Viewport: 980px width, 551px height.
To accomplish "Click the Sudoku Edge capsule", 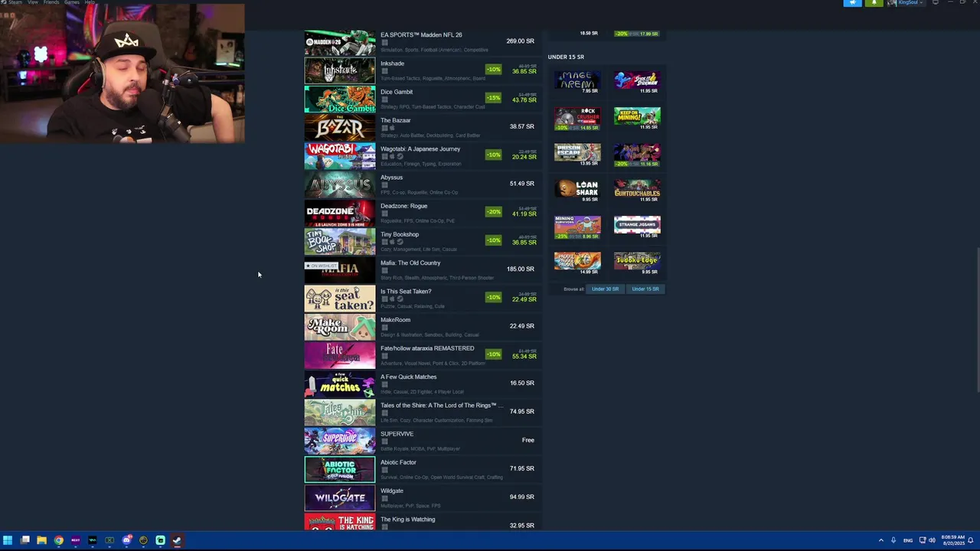I will 637,263.
